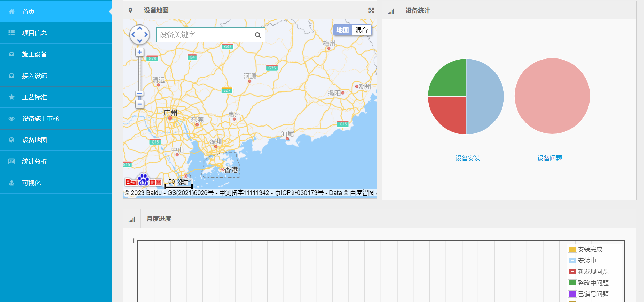
Task: Click the signal icon in 月度进度 header
Action: (x=132, y=219)
